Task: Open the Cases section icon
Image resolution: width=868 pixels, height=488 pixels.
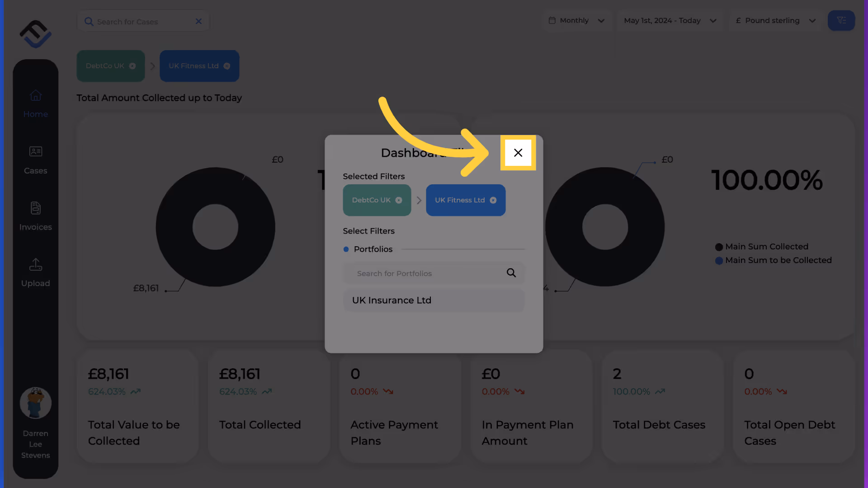Action: point(36,151)
